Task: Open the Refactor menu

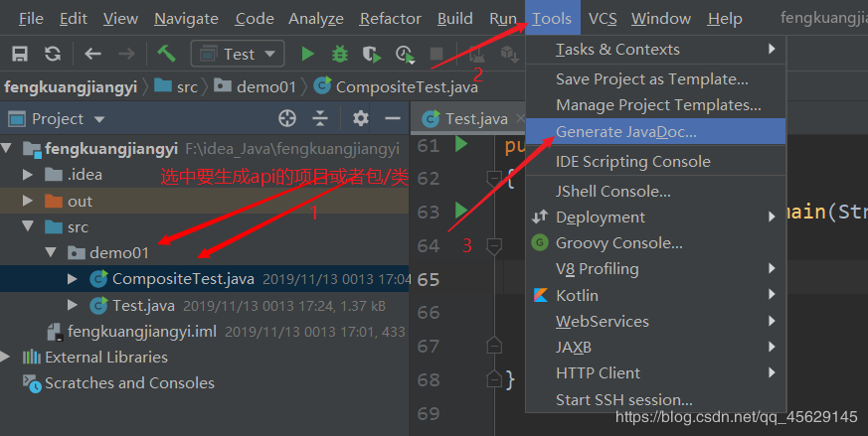Action: click(x=391, y=19)
